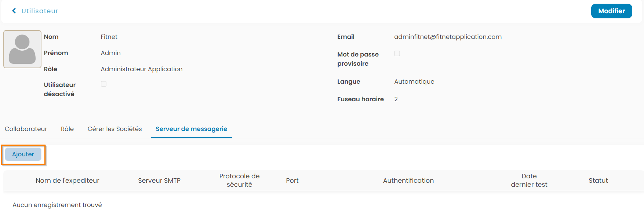The height and width of the screenshot is (222, 644).
Task: Click the adminfitnet email address text
Action: click(448, 37)
